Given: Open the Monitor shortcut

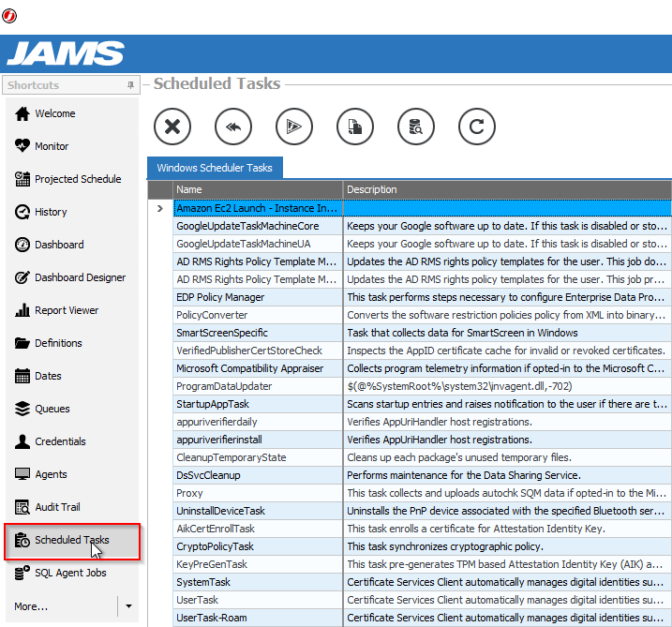Looking at the screenshot, I should pos(52,146).
